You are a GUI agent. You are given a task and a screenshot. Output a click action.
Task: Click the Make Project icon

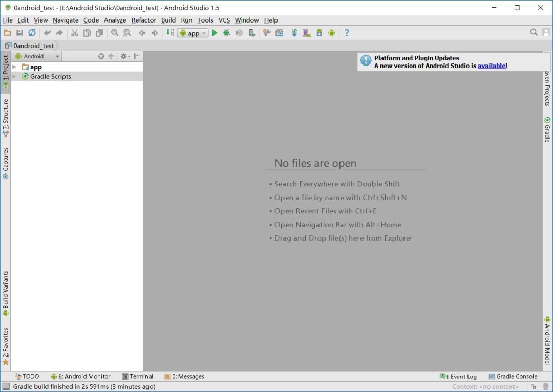[x=170, y=33]
